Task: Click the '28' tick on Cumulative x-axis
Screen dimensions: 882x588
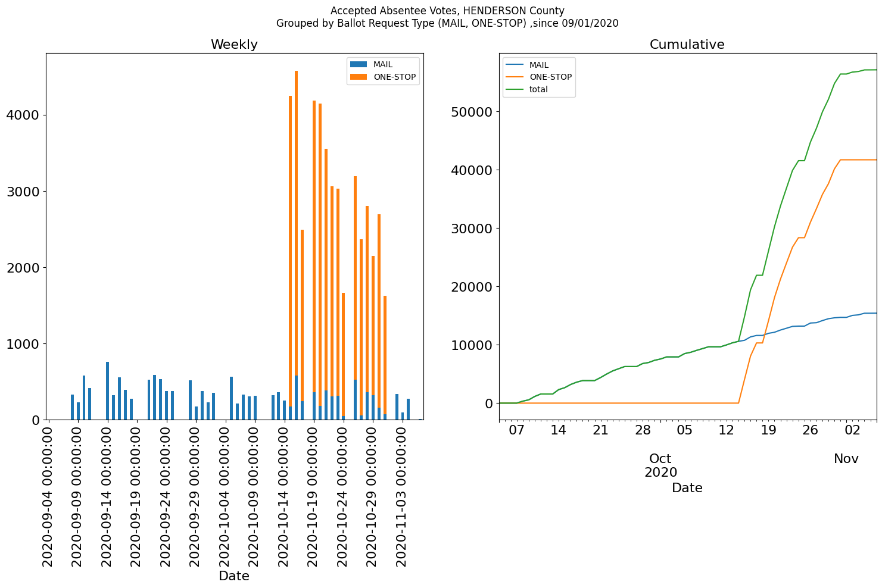Action: 643,430
